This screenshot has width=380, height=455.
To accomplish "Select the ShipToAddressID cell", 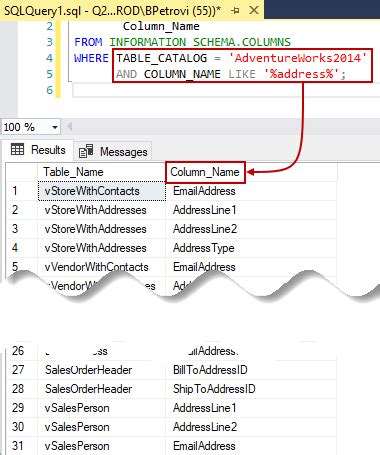I will coord(251,389).
